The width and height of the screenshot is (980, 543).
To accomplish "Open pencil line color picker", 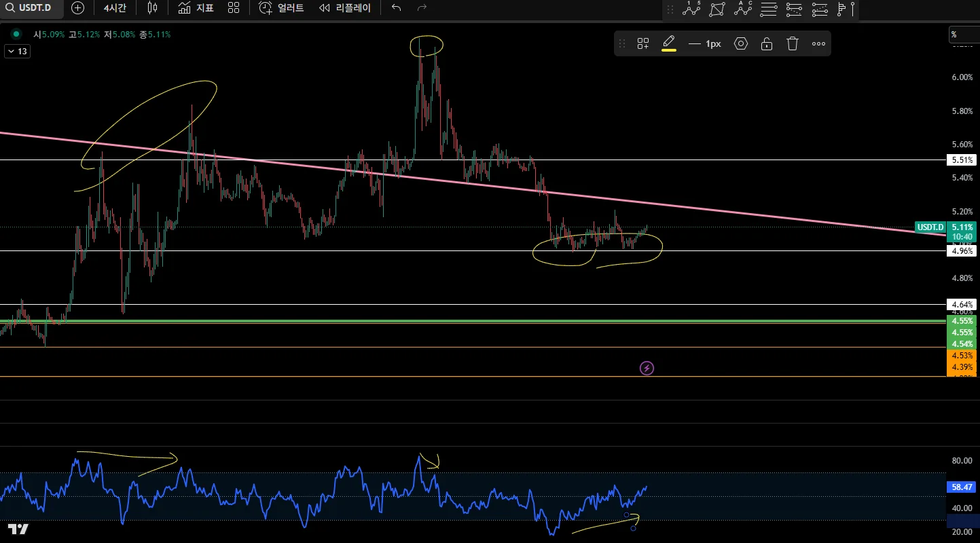I will (669, 43).
